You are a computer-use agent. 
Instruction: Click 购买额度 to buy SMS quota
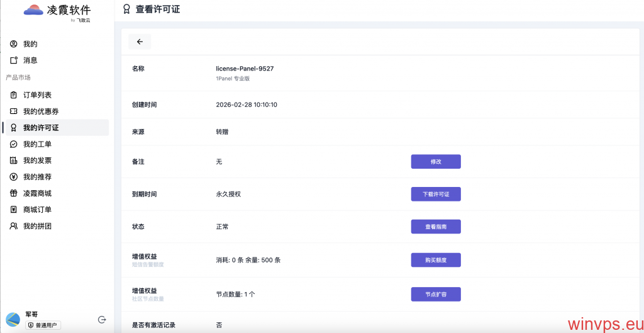pyautogui.click(x=436, y=260)
